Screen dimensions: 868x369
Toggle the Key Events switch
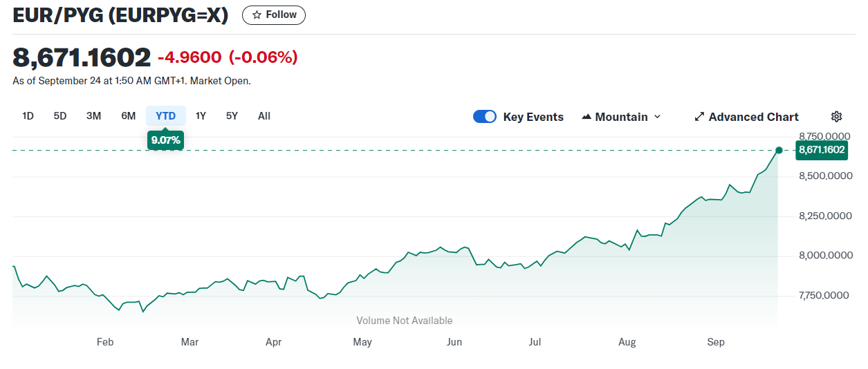pyautogui.click(x=485, y=117)
